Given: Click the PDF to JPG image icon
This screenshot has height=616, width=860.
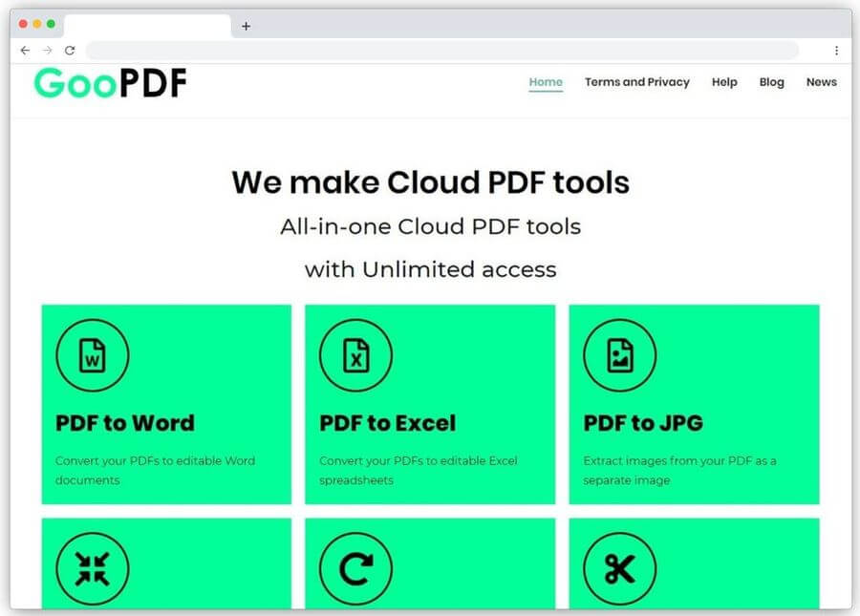Looking at the screenshot, I should pyautogui.click(x=620, y=355).
